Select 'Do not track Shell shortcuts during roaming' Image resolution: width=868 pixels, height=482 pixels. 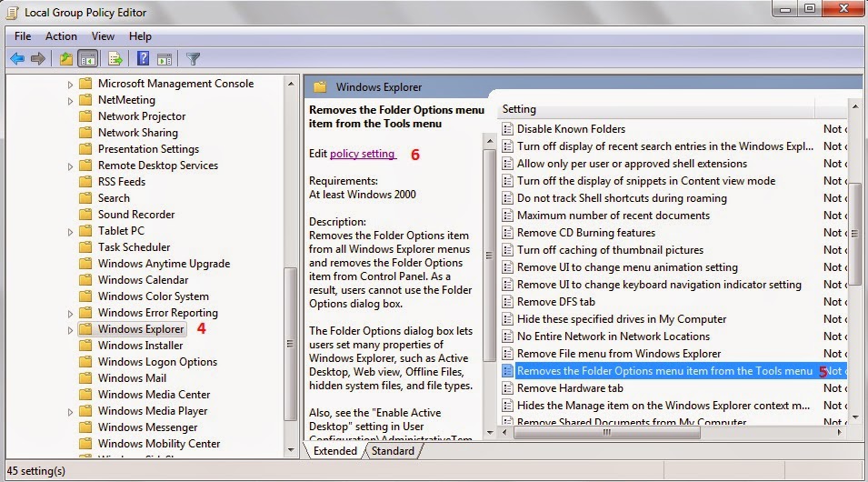pyautogui.click(x=622, y=197)
